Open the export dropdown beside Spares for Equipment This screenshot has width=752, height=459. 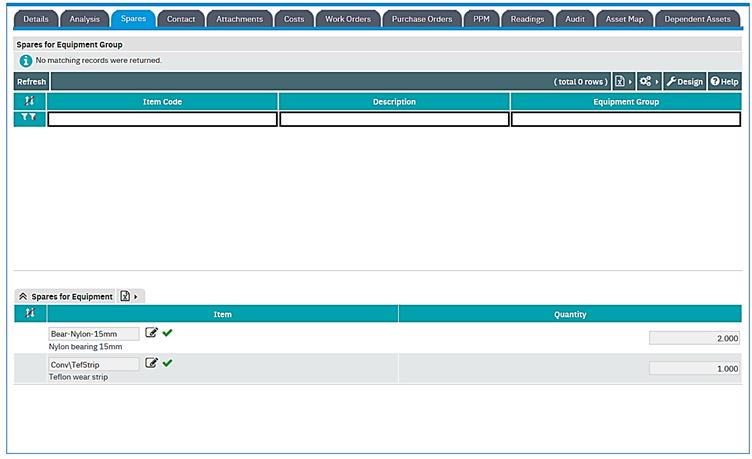128,296
